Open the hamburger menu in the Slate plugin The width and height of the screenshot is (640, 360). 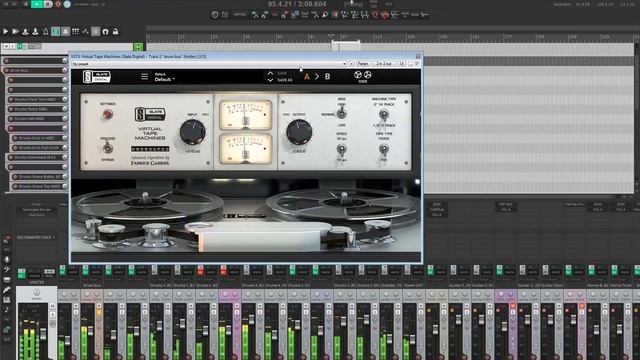tap(144, 76)
